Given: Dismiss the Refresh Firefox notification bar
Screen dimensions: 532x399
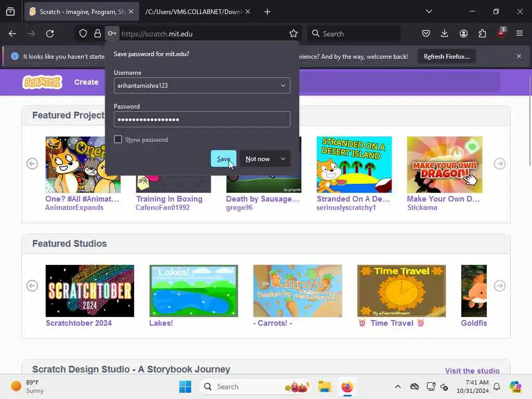Looking at the screenshot, I should pos(519,56).
